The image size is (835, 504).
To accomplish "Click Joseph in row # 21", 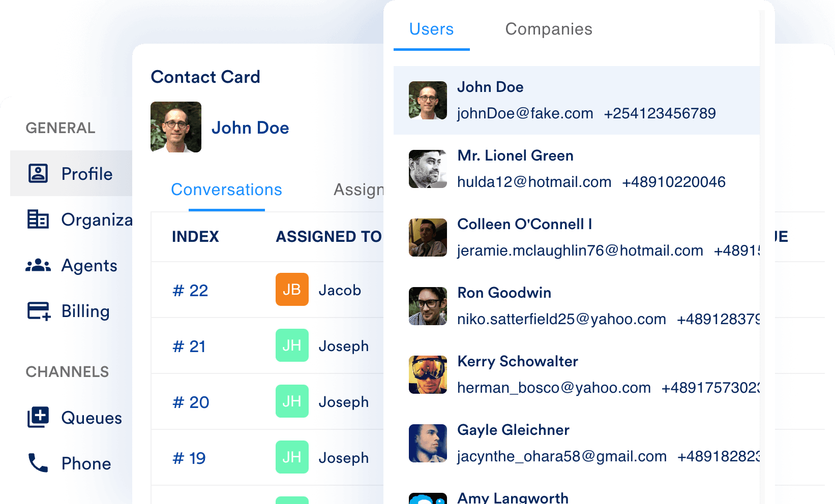I will [343, 346].
